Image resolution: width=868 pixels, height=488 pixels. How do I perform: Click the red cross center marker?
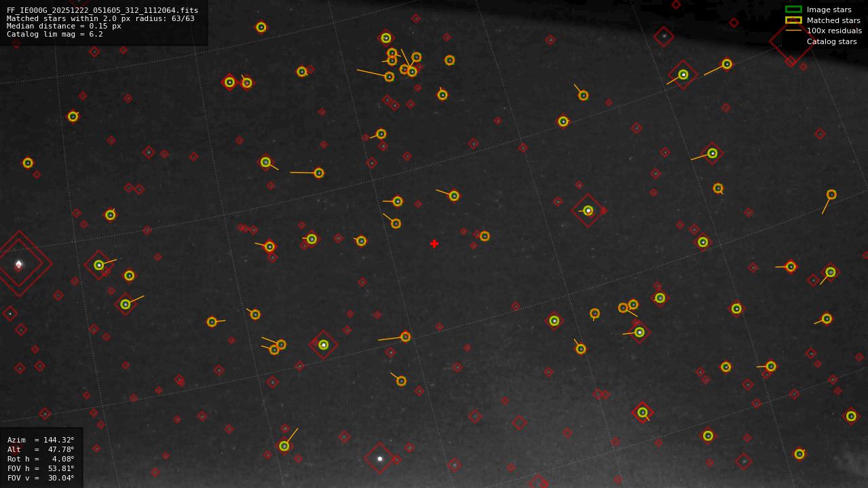pyautogui.click(x=434, y=244)
